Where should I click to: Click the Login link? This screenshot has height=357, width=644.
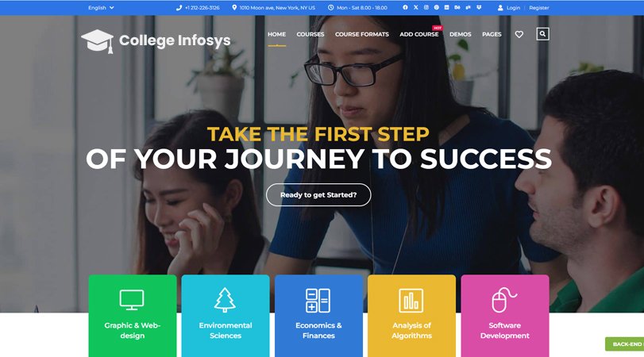coord(513,7)
